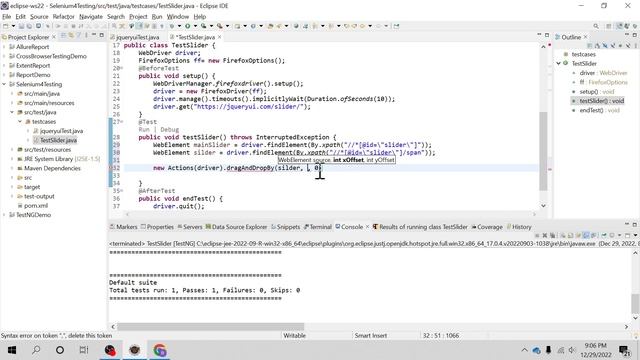The image size is (640, 360).
Task: Collapse the testcases package
Action: coord(20,122)
